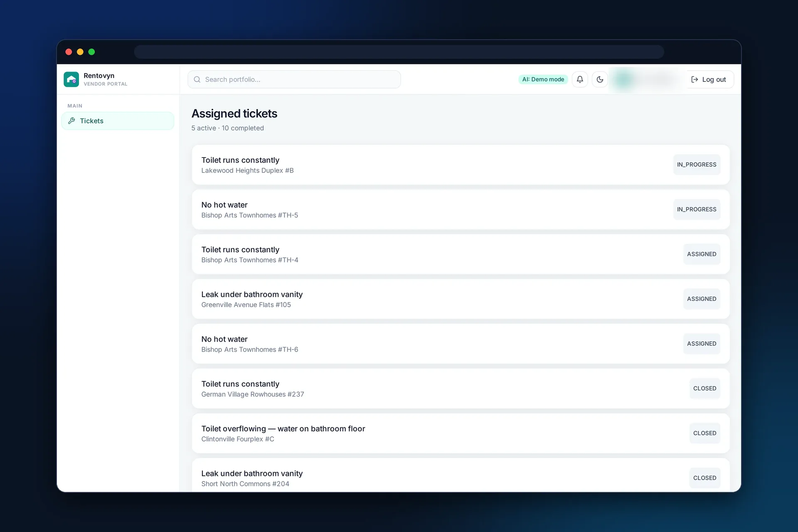Open Lakewood Heights Duplex #B ticket

point(461,165)
